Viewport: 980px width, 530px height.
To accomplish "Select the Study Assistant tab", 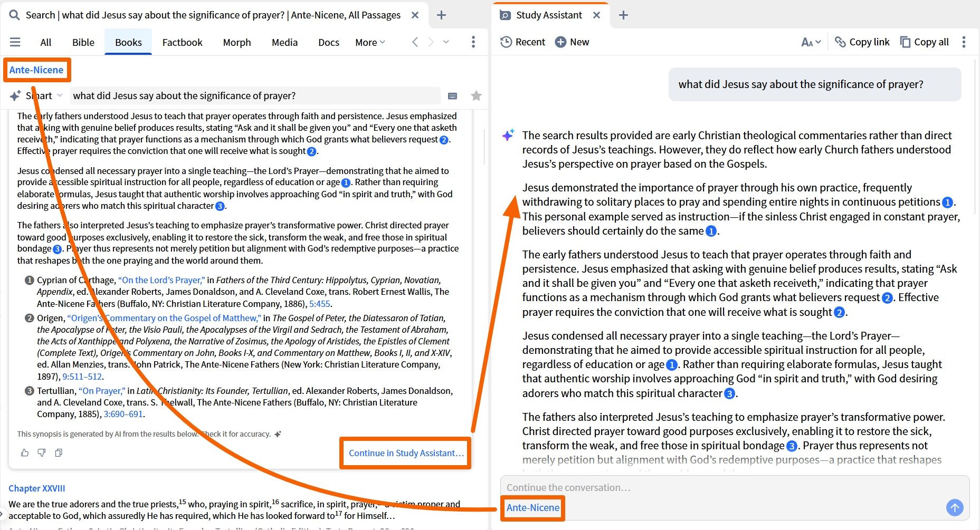I will coord(549,15).
